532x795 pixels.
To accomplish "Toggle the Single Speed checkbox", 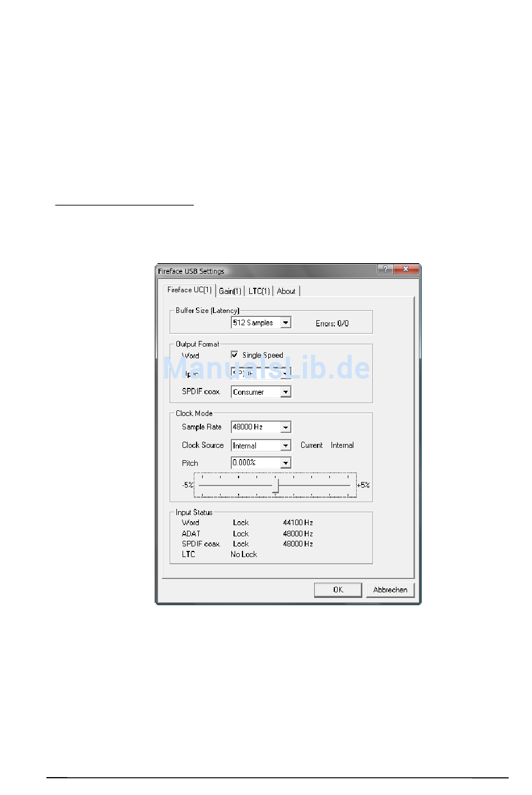I will (x=235, y=355).
